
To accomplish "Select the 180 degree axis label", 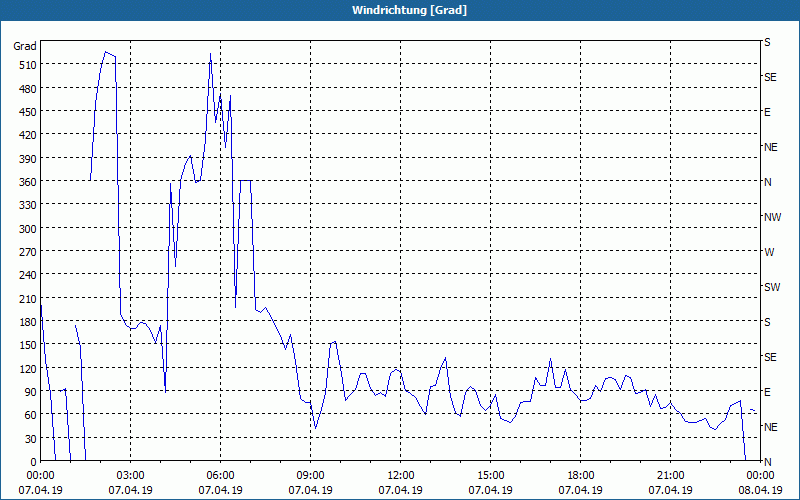I will point(25,321).
